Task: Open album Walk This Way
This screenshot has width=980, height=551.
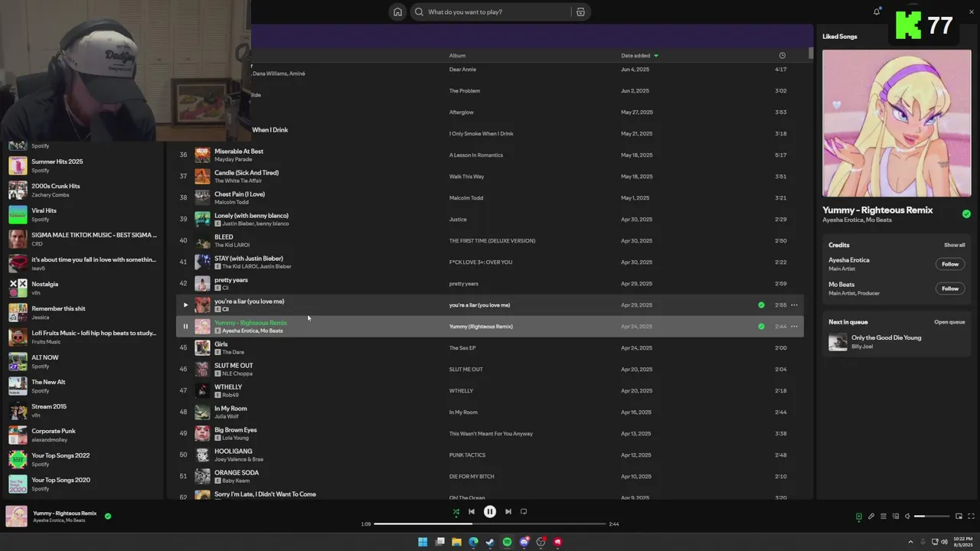Action: tap(466, 176)
